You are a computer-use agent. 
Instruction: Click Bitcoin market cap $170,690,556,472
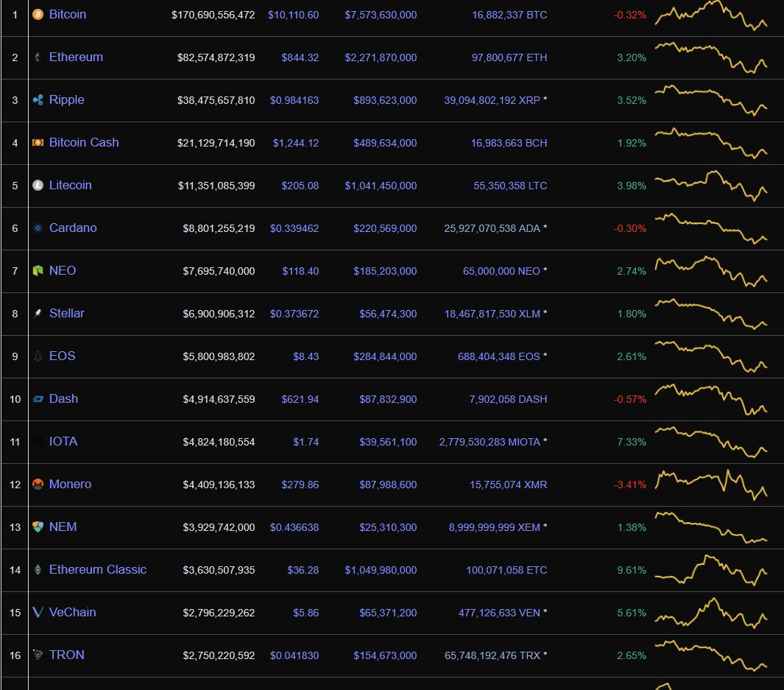coord(213,15)
